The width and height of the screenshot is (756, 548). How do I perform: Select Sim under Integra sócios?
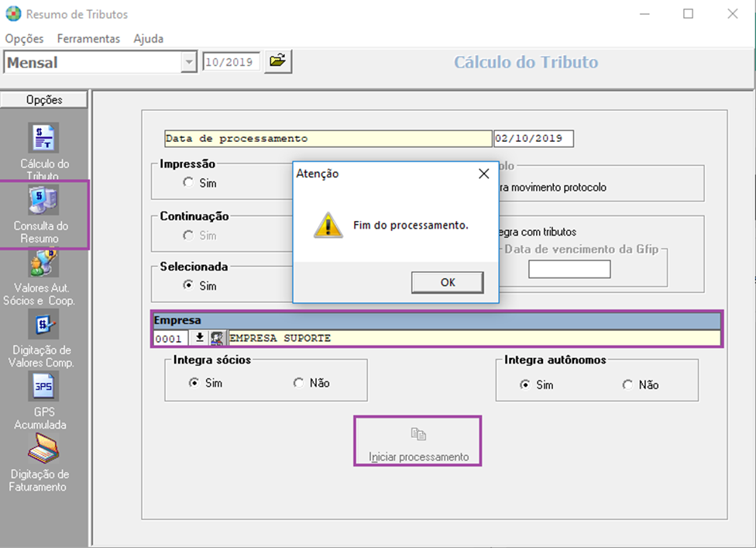point(194,383)
